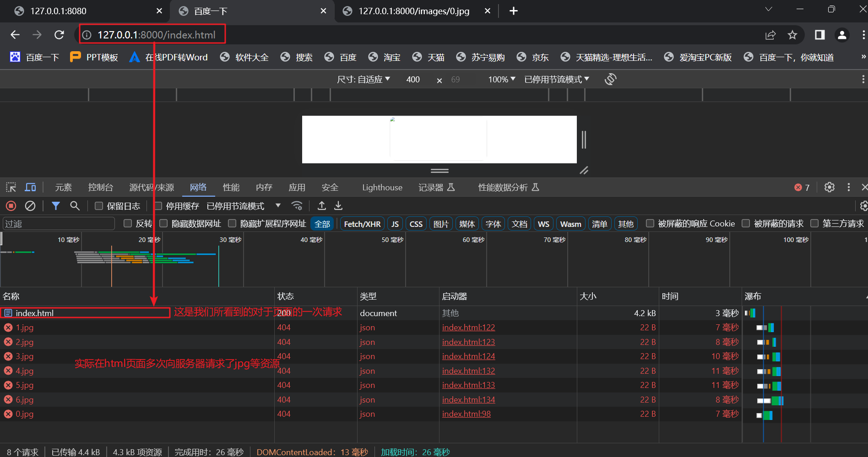Open the 尺寸: 自适应 dropdown
The image size is (868, 457).
click(363, 79)
